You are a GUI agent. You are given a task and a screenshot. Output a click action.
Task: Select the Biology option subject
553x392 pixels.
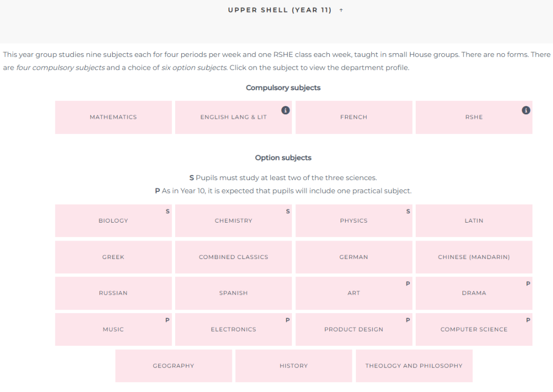coord(113,221)
